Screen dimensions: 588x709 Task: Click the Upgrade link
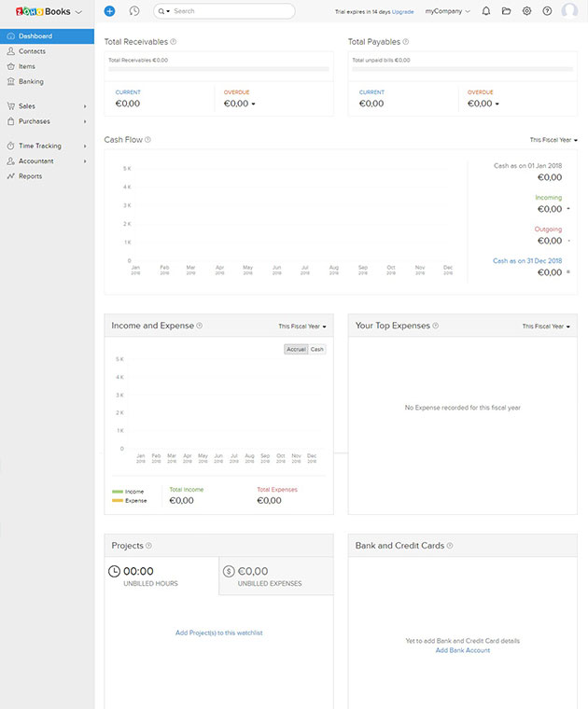(403, 11)
